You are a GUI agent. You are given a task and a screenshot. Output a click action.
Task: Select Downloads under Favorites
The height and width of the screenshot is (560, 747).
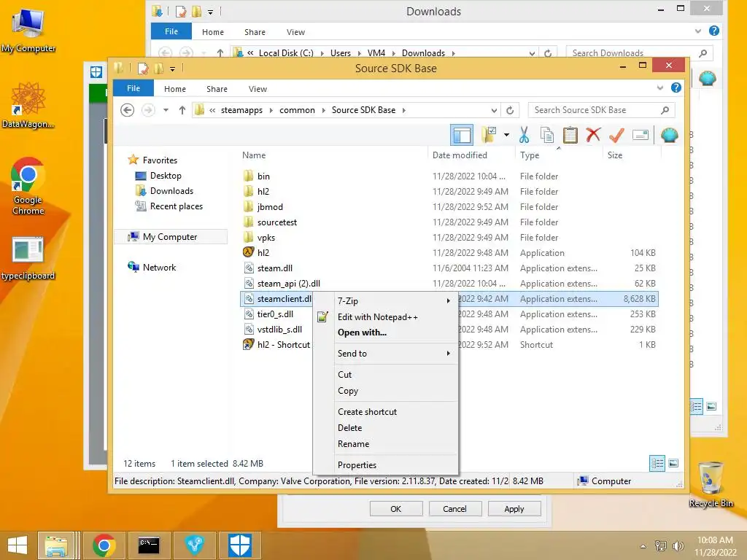pyautogui.click(x=164, y=191)
